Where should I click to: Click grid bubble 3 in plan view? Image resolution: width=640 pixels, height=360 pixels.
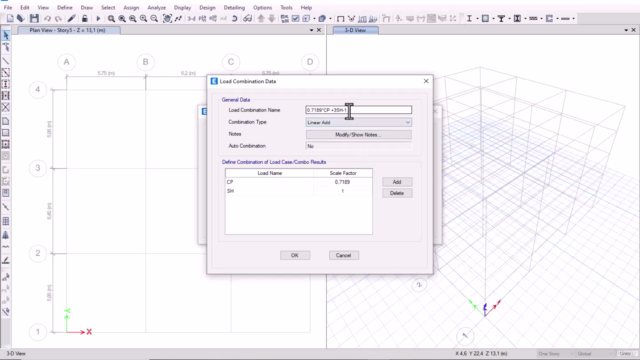click(x=38, y=168)
